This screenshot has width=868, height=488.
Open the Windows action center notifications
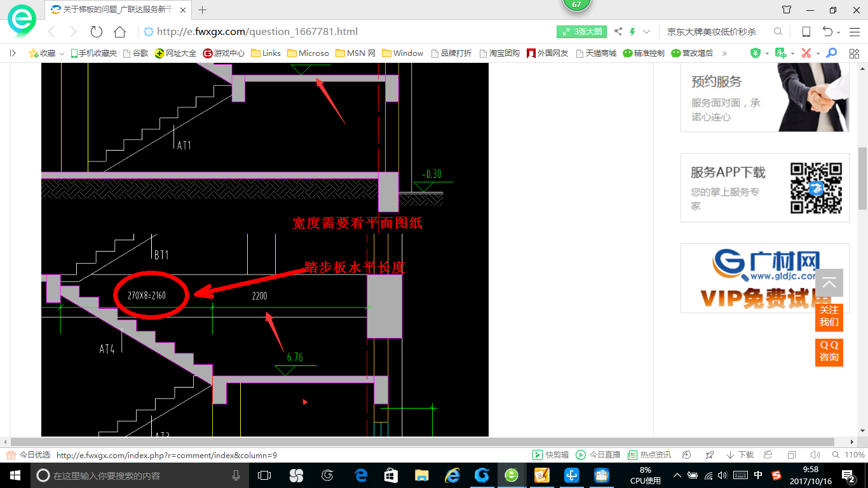pyautogui.click(x=848, y=475)
